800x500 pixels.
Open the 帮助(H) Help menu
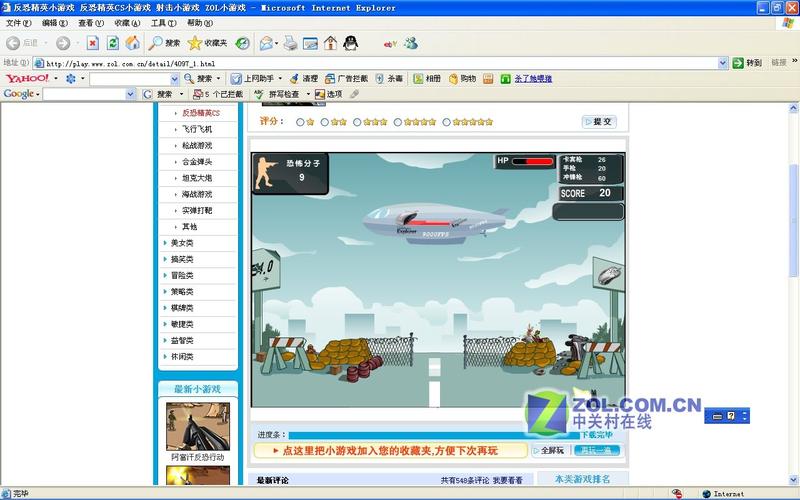click(x=199, y=23)
